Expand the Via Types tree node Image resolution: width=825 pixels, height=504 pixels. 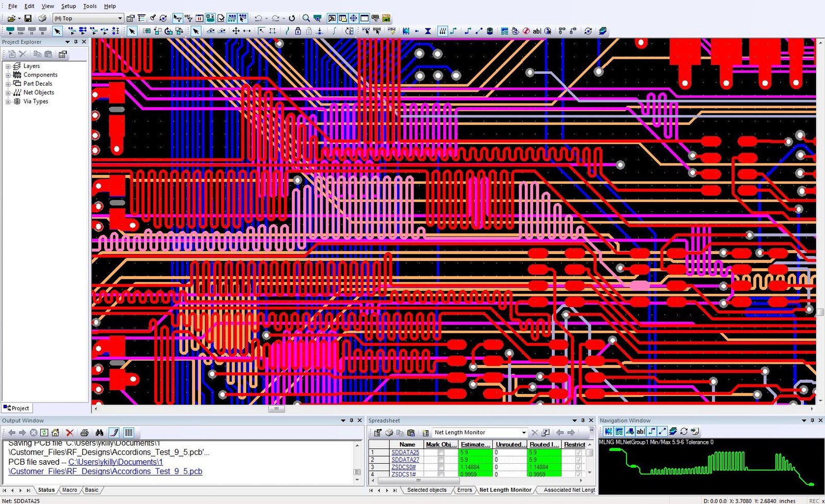click(x=8, y=102)
